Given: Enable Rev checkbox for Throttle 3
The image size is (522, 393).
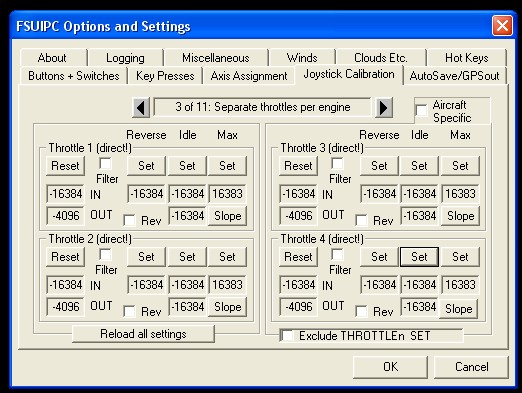Looking at the screenshot, I should 361,220.
